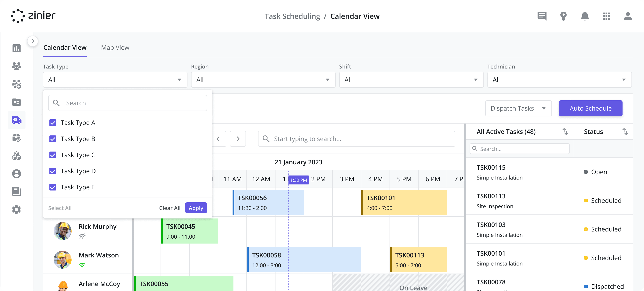Open the team group icon in sidebar
Screen dimensions: 644x291
[17, 66]
